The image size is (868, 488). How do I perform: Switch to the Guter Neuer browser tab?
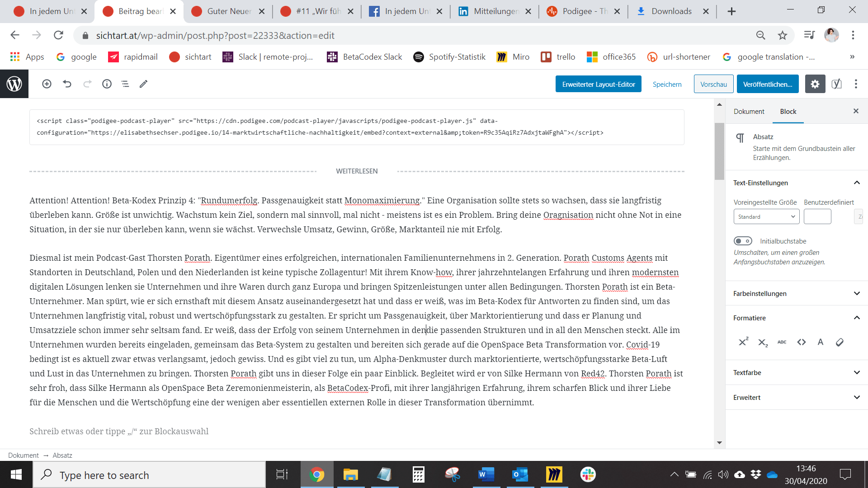pos(228,11)
